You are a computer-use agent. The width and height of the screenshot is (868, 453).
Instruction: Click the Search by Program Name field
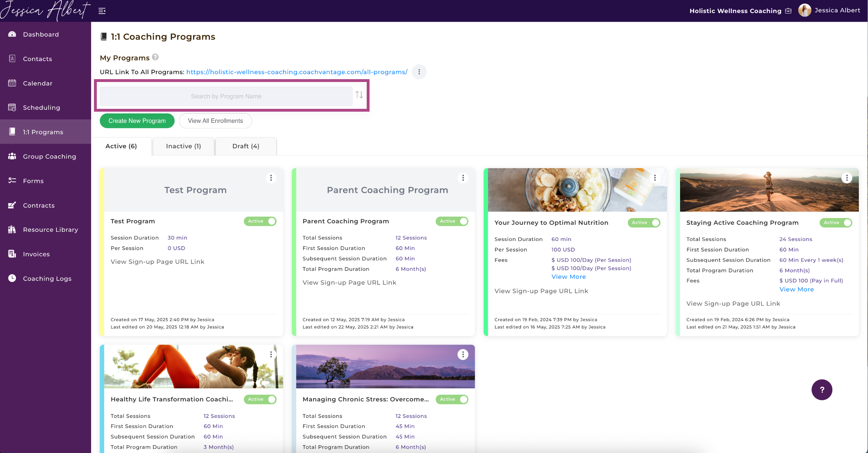coord(226,96)
